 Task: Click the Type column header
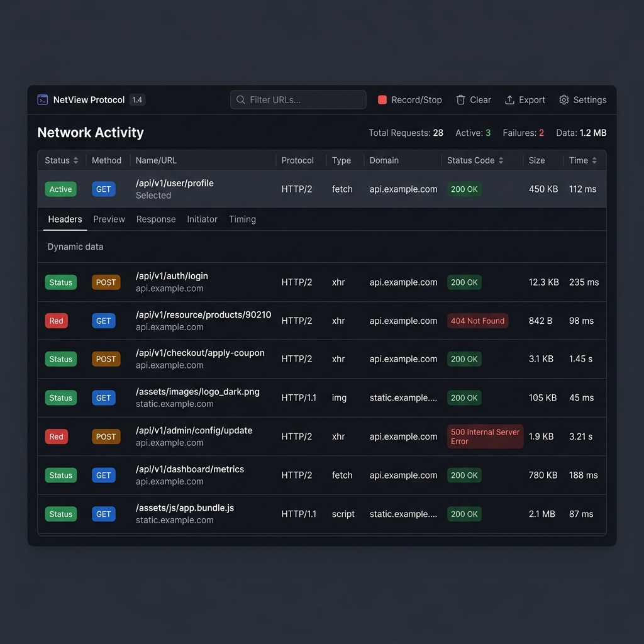pyautogui.click(x=341, y=160)
